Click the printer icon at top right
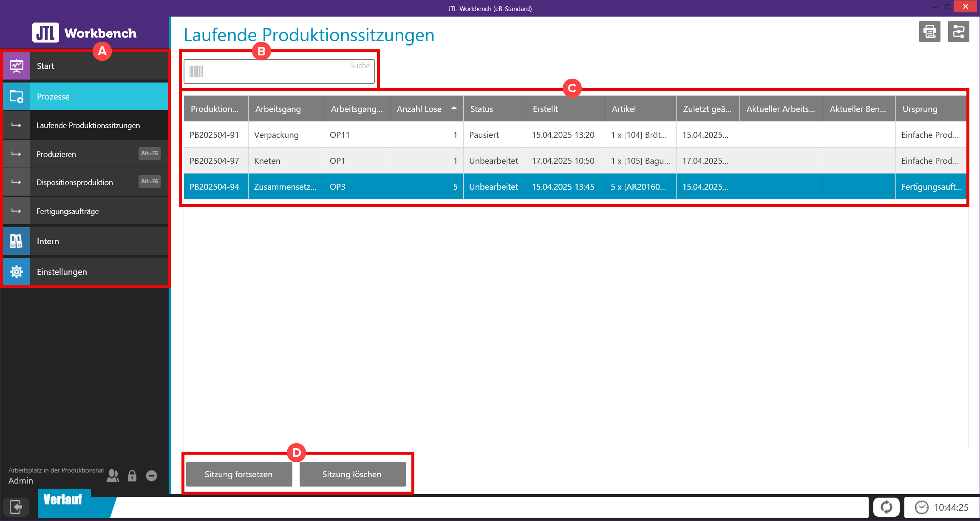This screenshot has width=980, height=521. [x=929, y=31]
